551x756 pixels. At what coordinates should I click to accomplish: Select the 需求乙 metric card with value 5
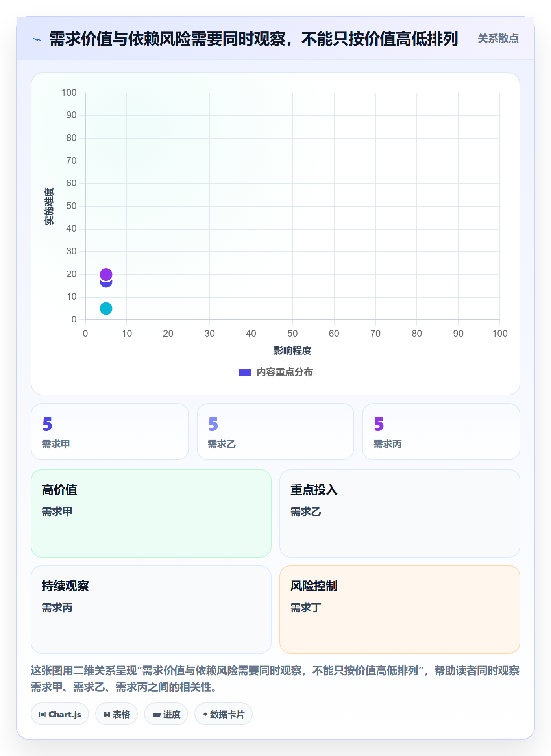click(x=275, y=432)
